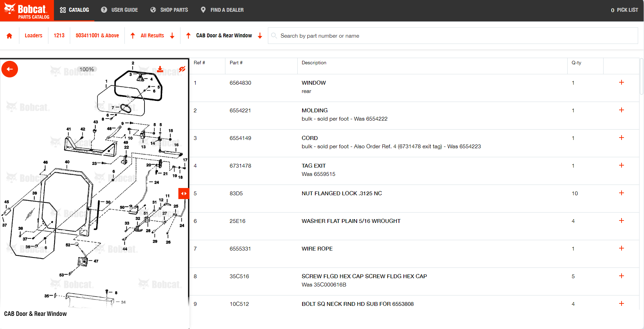Screen dimensions: 644x329
Task: Select the Loaders breadcrumb link
Action: coord(34,36)
